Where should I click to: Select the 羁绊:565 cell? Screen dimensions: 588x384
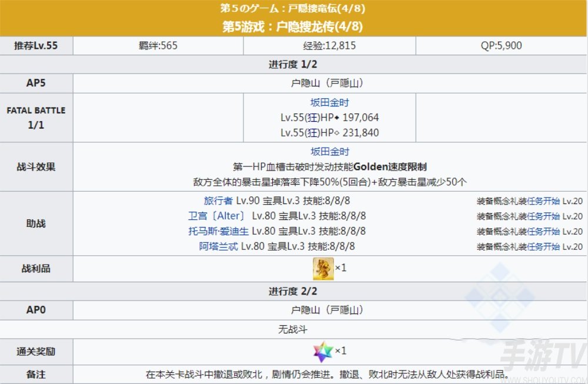pyautogui.click(x=158, y=46)
